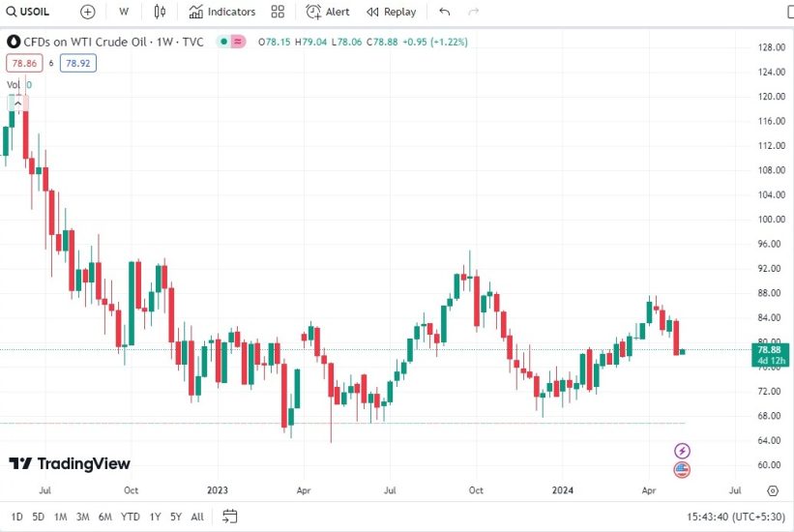Collapse the indicator legend with the chevron

(x=16, y=103)
